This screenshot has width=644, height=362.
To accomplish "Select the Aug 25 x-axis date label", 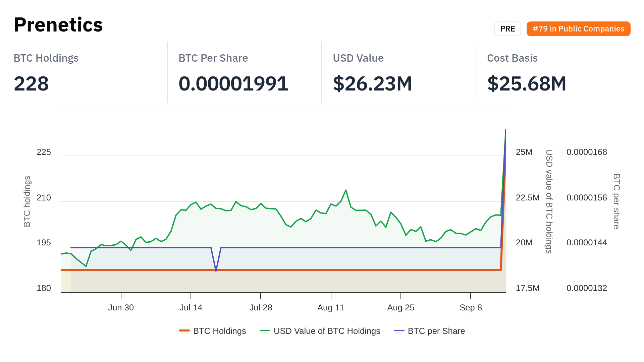I will [400, 307].
